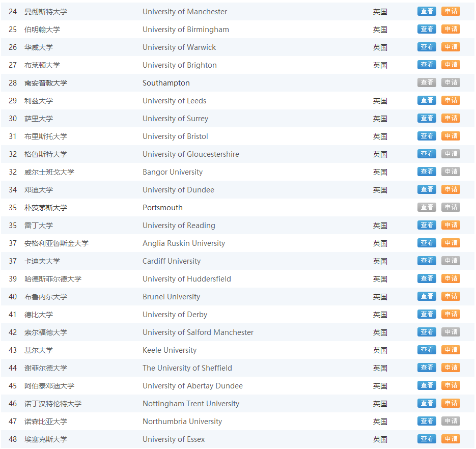Image resolution: width=476 pixels, height=449 pixels.
Task: Apply to Nottingham Trent University with 申请
Action: click(x=451, y=403)
